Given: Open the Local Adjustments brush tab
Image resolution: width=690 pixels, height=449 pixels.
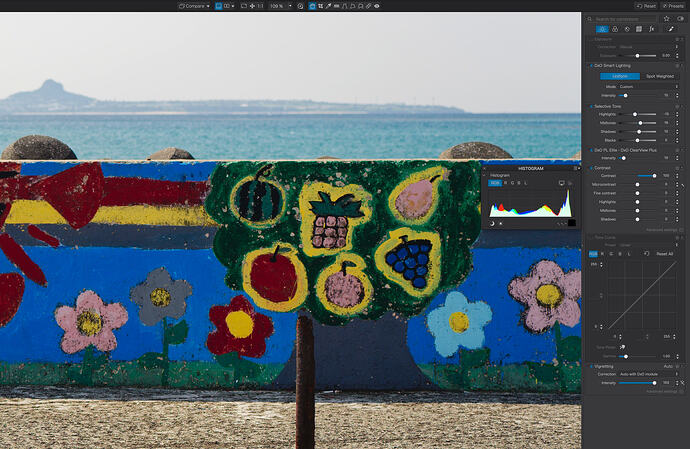Looking at the screenshot, I should point(671,29).
